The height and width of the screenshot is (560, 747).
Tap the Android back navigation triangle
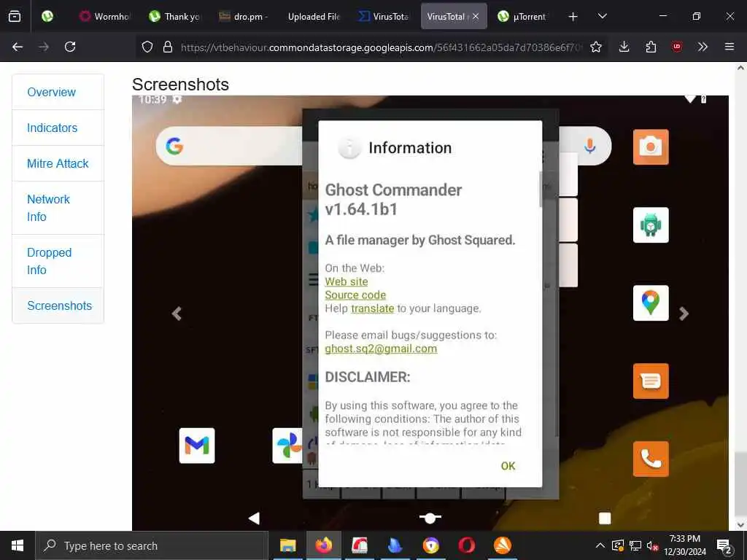[x=254, y=518]
